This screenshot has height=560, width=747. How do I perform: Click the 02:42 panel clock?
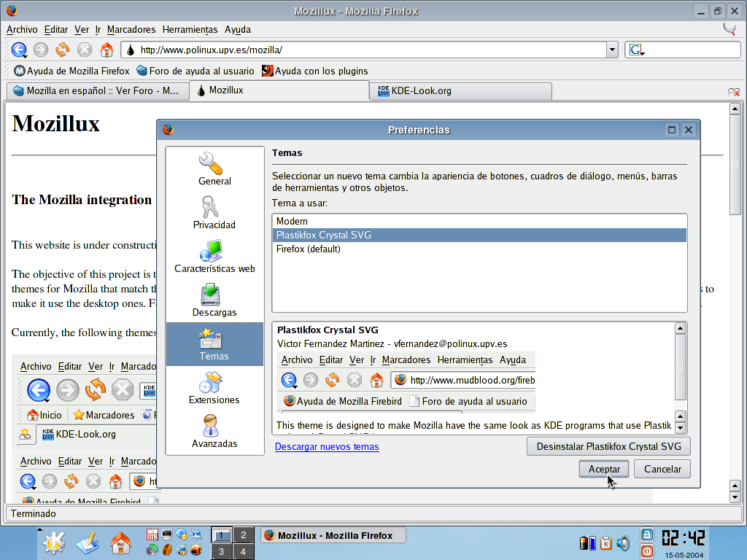coord(684,538)
